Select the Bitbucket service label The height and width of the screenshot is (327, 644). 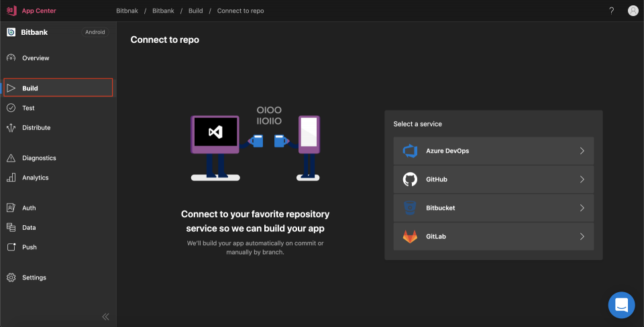[440, 208]
